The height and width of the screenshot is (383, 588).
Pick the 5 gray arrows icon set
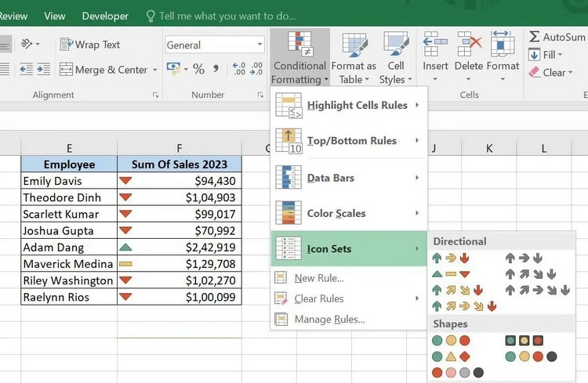click(538, 290)
